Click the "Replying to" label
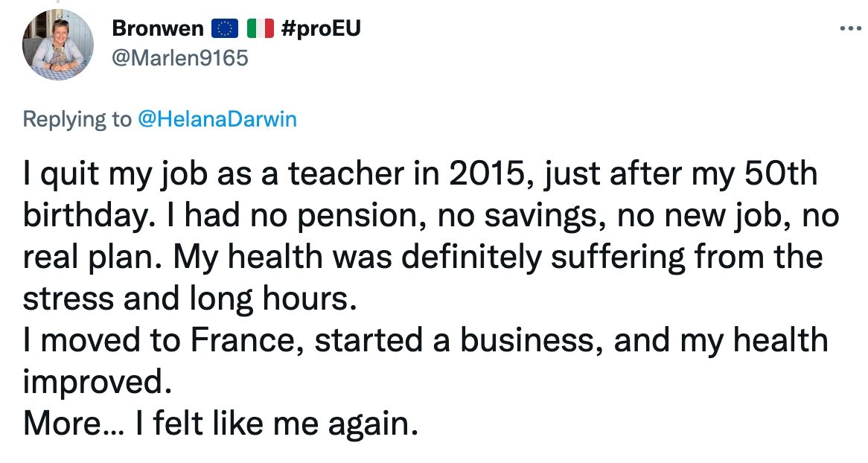This screenshot has height=463, width=868. (x=77, y=119)
